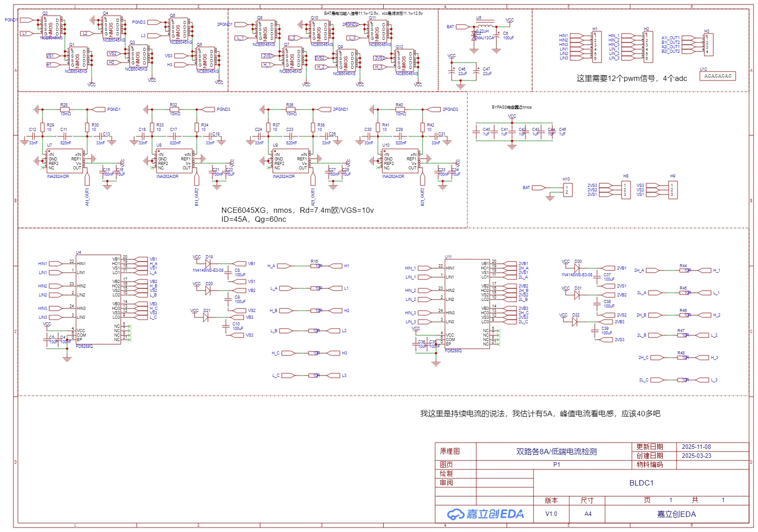
Task: Select the U11 FD6288Q gate driver chip
Action: pos(467,304)
